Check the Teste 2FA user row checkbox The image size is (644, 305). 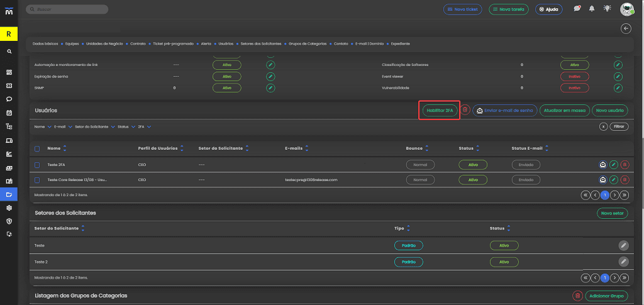(x=37, y=165)
